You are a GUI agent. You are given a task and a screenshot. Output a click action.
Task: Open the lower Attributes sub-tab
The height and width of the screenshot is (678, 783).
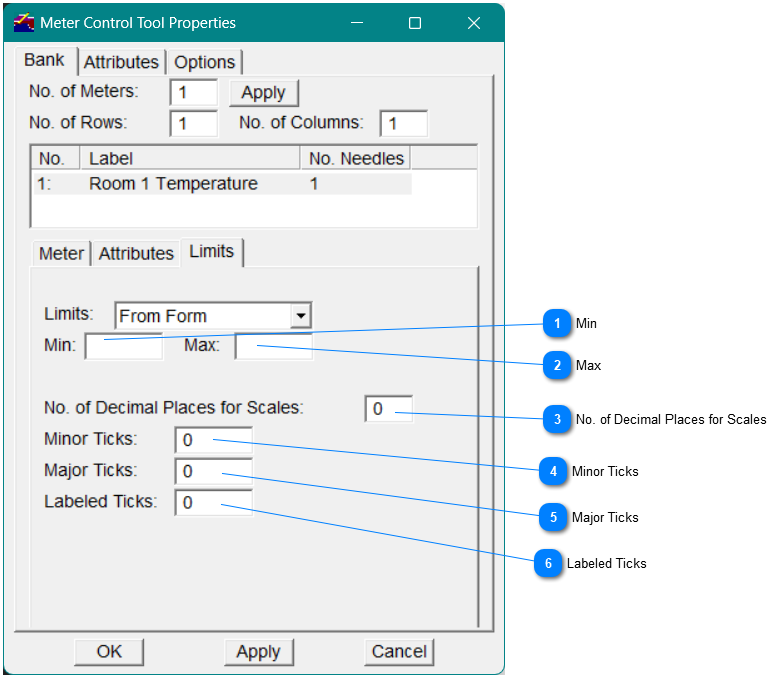tap(136, 254)
